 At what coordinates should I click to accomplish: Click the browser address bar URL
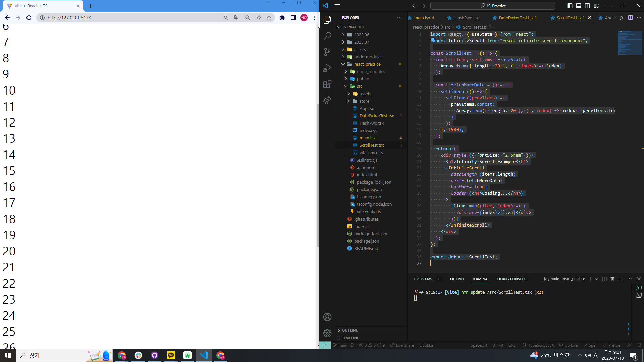point(69,18)
